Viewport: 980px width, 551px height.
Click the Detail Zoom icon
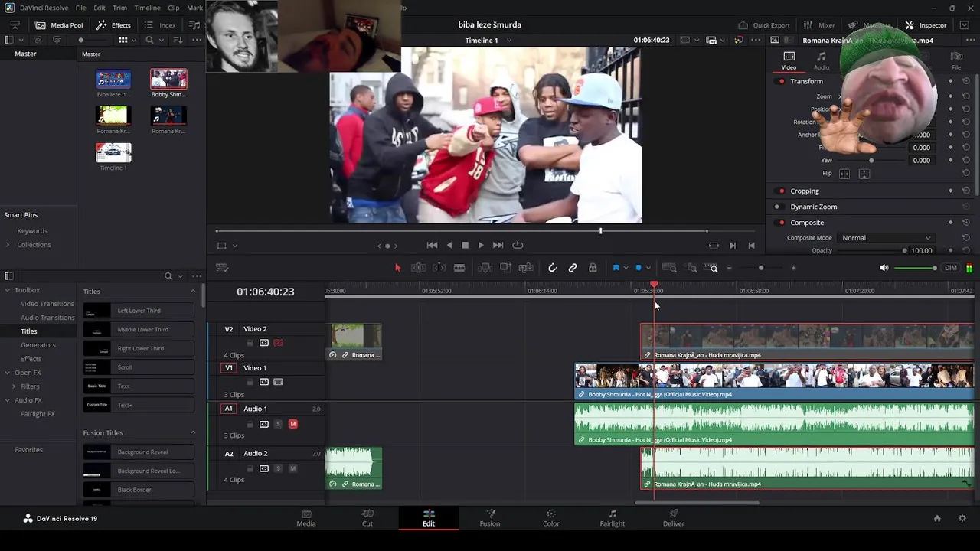tap(691, 268)
